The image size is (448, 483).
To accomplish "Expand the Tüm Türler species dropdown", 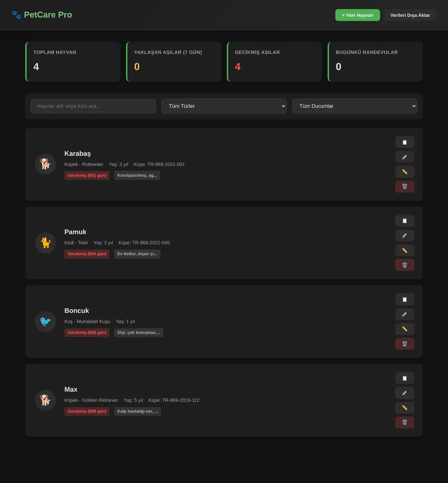I will [224, 106].
